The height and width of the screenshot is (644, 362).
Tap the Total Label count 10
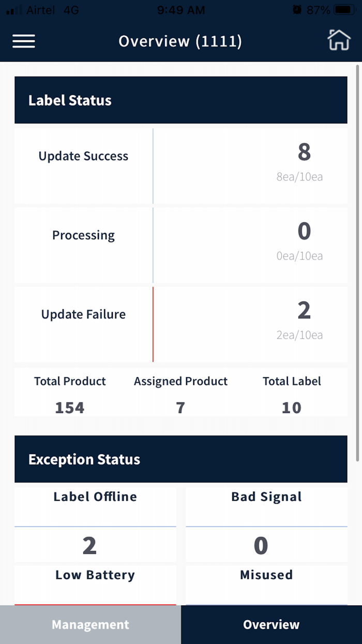[x=292, y=407]
